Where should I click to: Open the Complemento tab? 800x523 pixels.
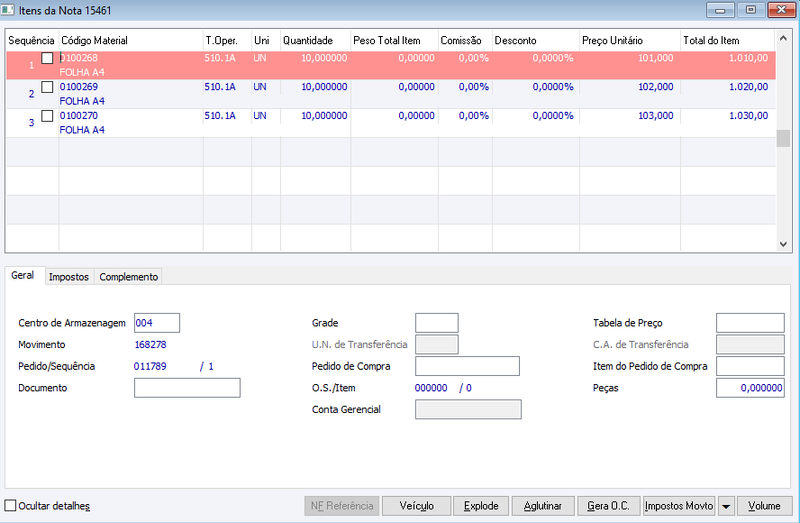point(129,277)
